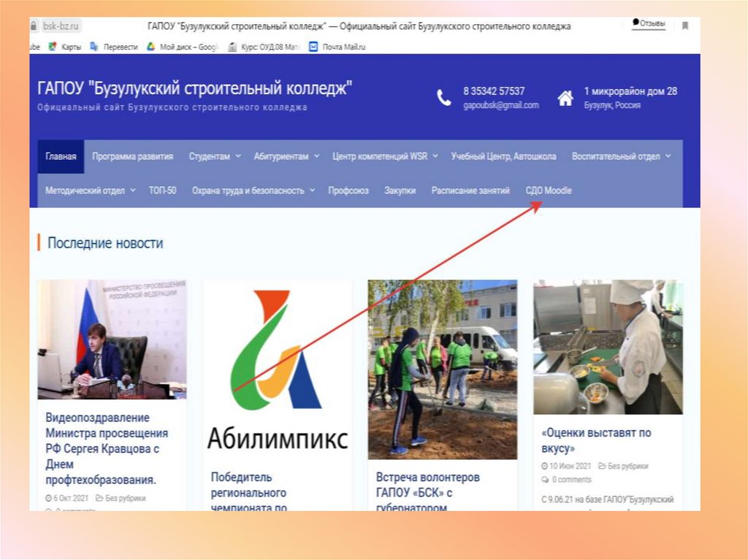This screenshot has height=560, width=748.
Task: Open article Победитель регионального чемпионата
Action: [248, 491]
